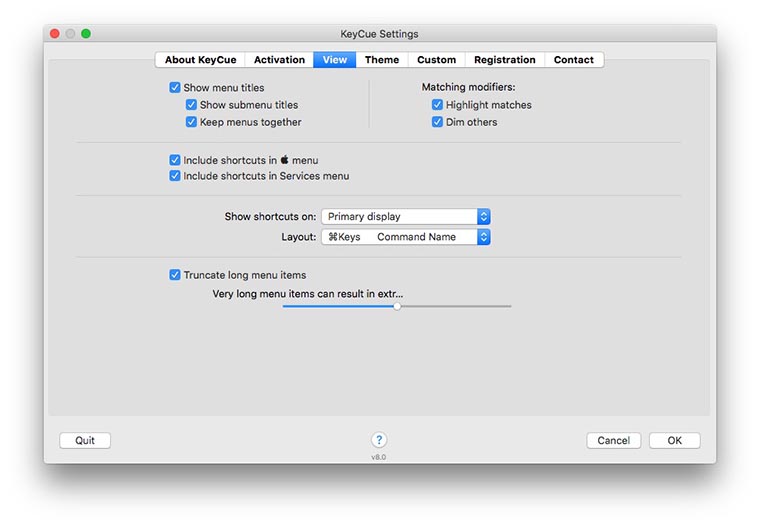Screen dimensions: 760x526
Task: Go to the Custom tab
Action: tap(436, 60)
